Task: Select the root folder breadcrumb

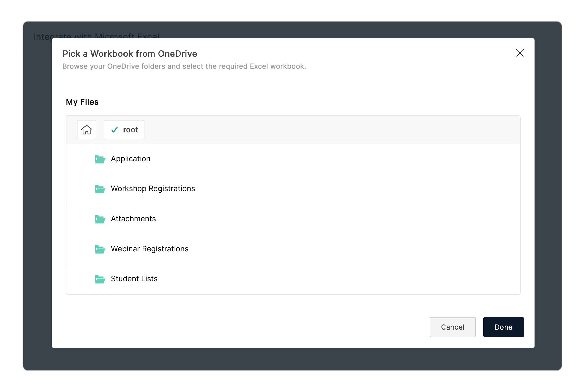Action: coord(124,130)
